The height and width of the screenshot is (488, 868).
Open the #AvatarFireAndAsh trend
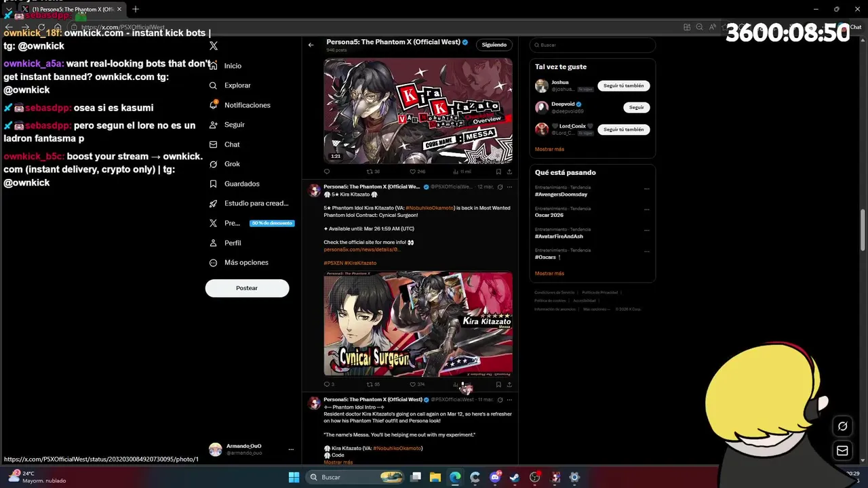pyautogui.click(x=559, y=237)
